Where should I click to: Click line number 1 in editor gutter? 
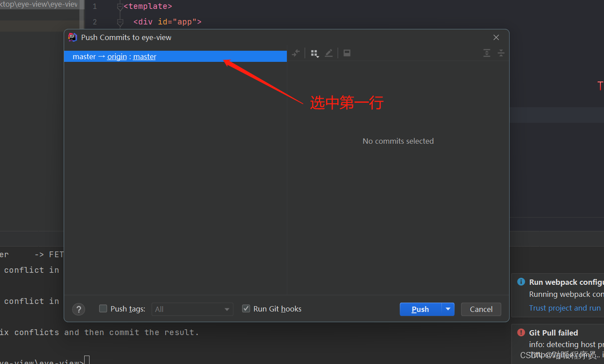pyautogui.click(x=94, y=7)
